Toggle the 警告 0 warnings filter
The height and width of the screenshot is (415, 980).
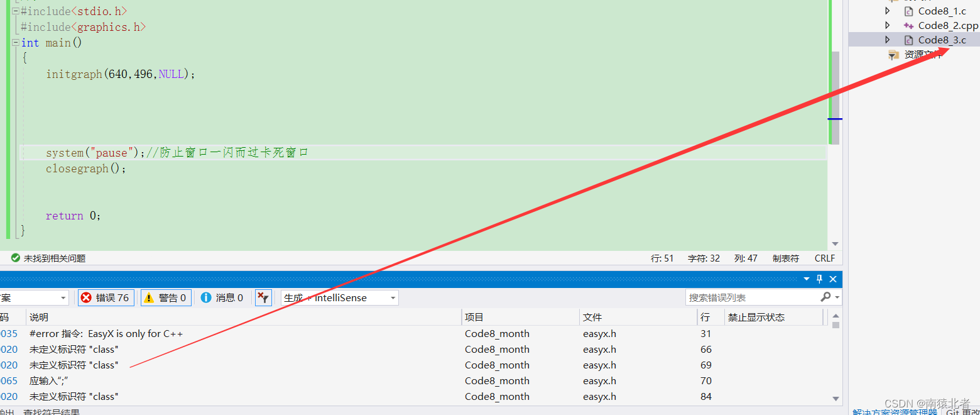pos(166,297)
